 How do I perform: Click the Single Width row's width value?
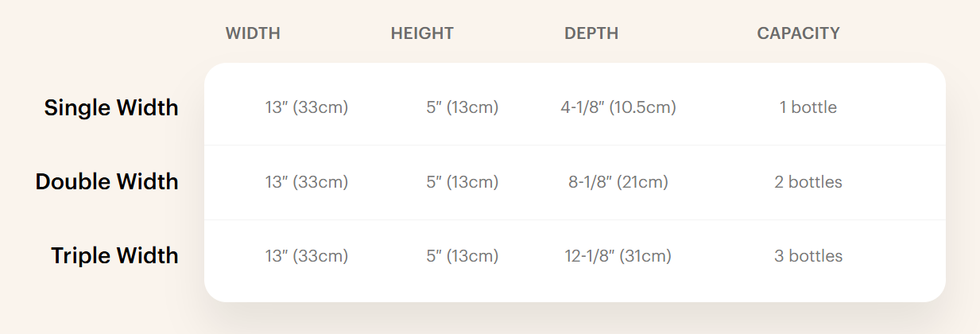[307, 107]
